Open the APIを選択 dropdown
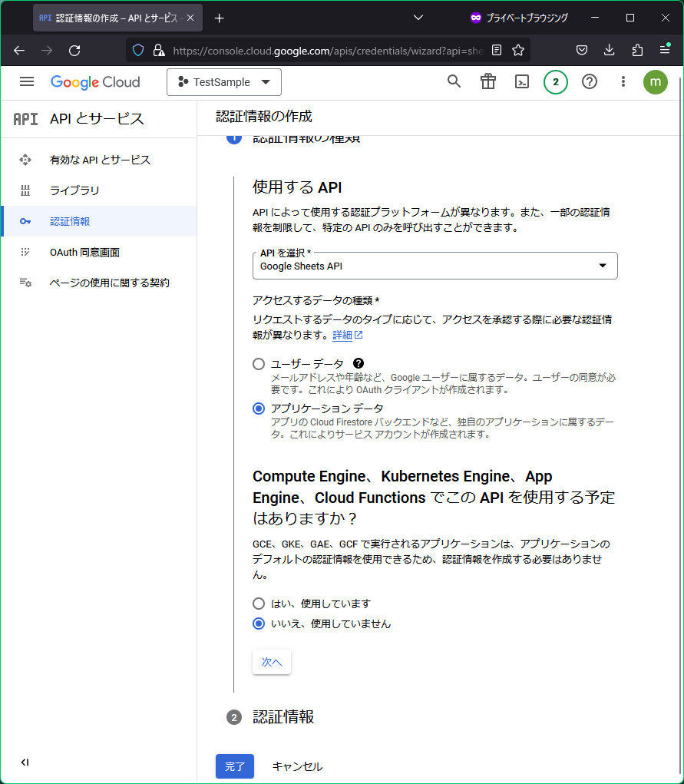Screen dimensions: 684x784 [435, 266]
